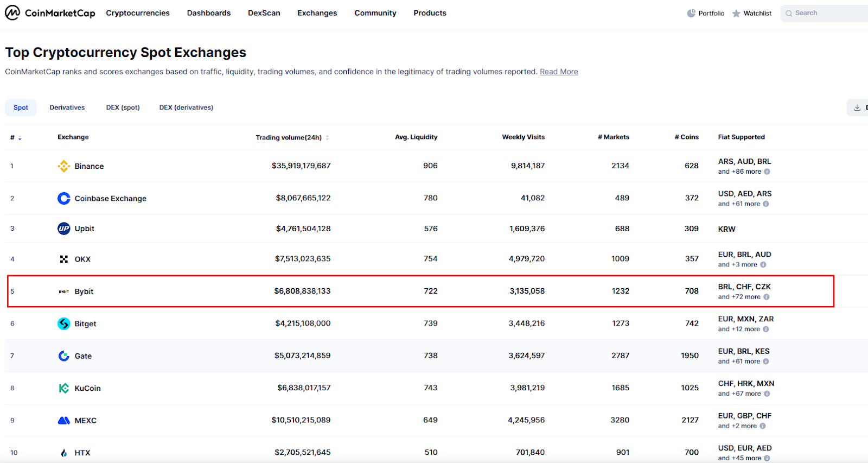Open Portfolio from the header
The image size is (868, 463).
tap(706, 13)
